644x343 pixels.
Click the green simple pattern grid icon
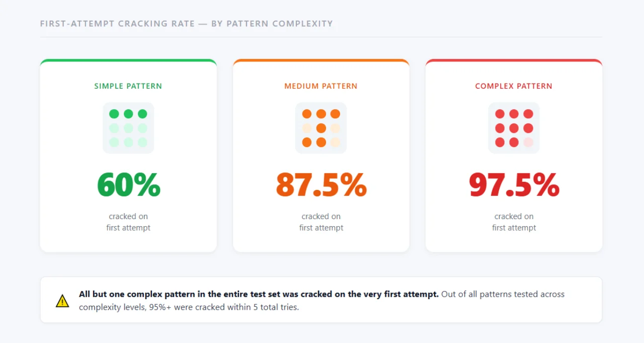(128, 128)
